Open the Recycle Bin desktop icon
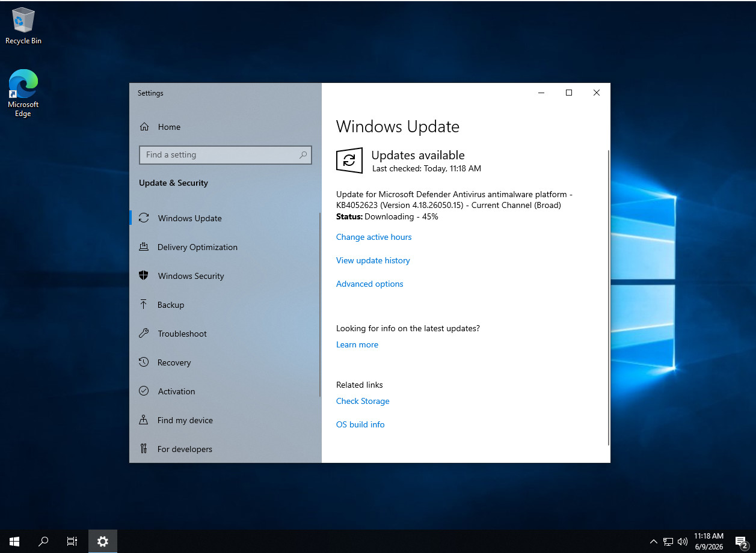756x553 pixels. point(23,26)
